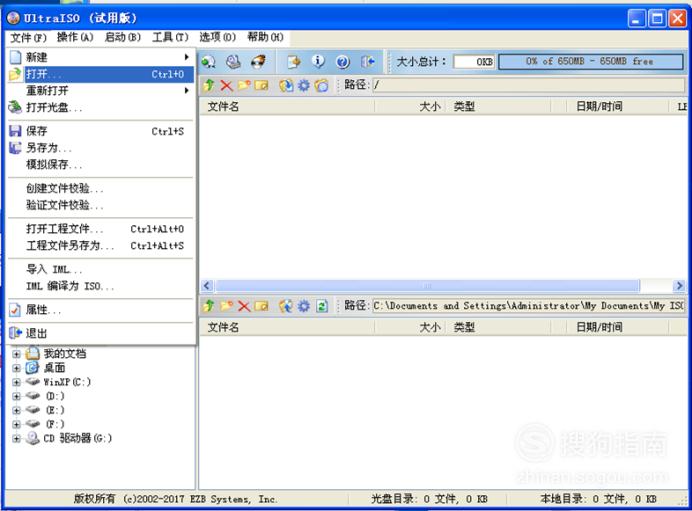This screenshot has height=511, width=692.
Task: Click the 650MB capacity progress bar
Action: point(591,61)
